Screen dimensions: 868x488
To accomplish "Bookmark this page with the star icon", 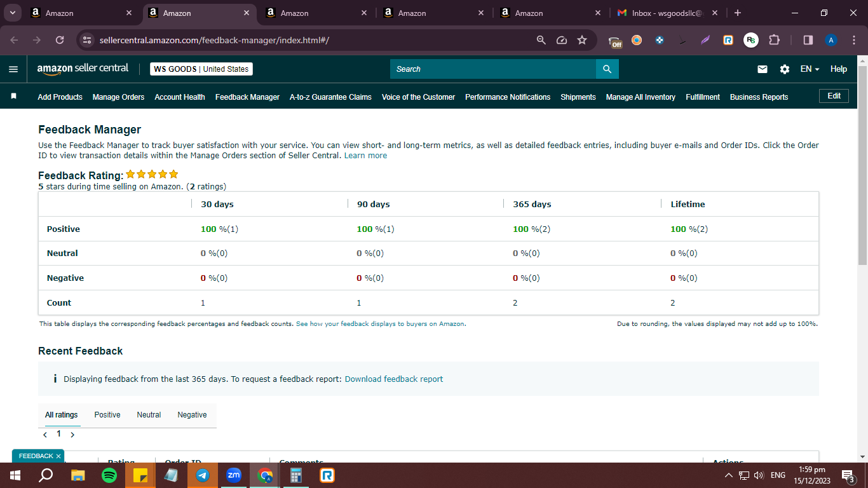I will point(582,40).
